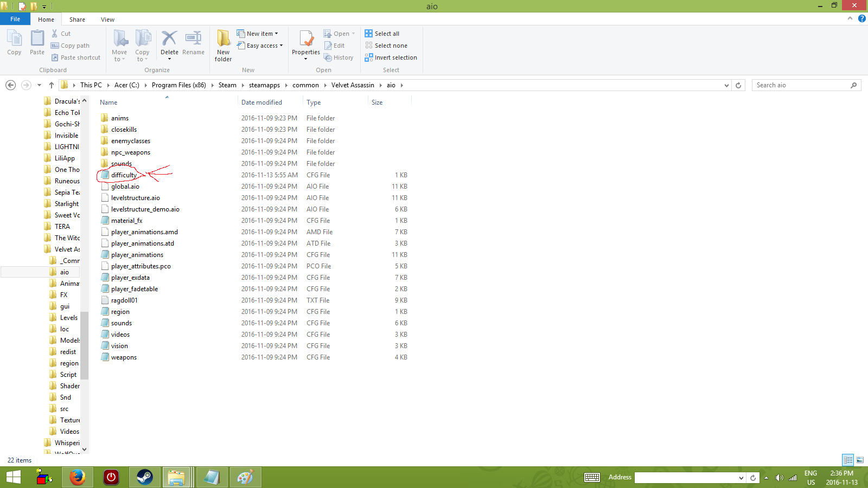Screen dimensions: 868x488
Task: Switch to the Share ribbon tab
Action: pyautogui.click(x=77, y=20)
